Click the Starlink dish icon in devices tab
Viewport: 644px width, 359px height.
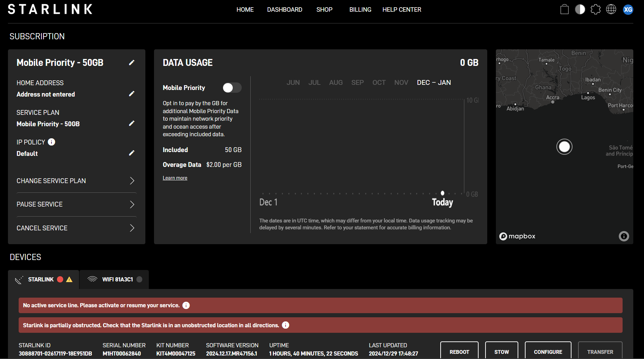tap(19, 280)
